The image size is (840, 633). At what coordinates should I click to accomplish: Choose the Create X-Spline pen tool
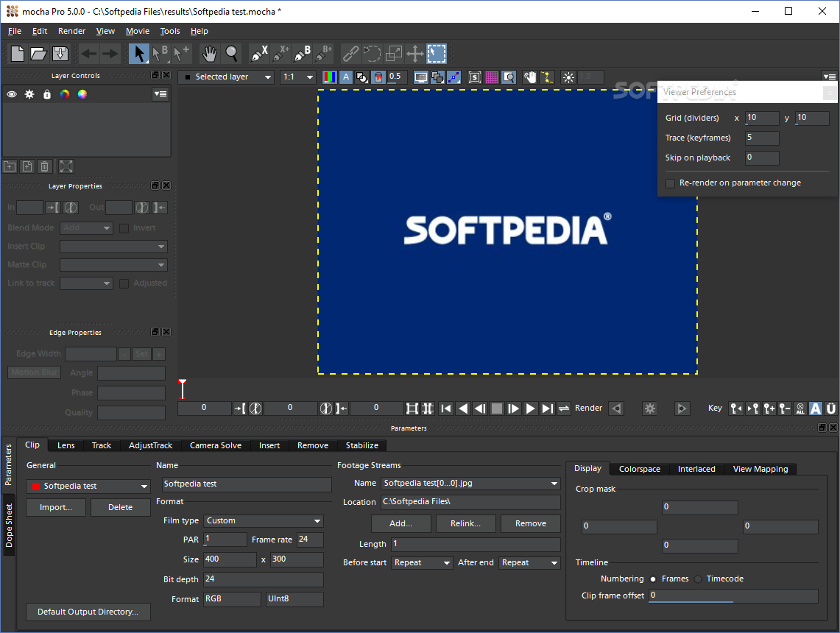pos(259,54)
